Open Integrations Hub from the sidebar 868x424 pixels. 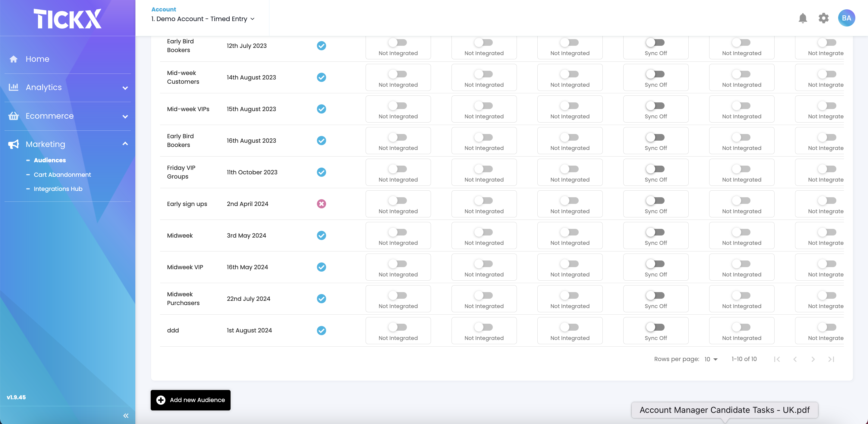[x=58, y=189]
